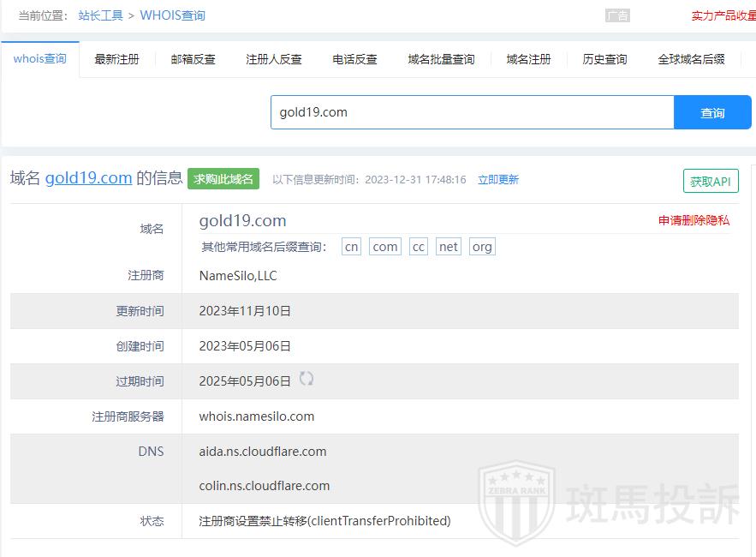Click the 立即更新 link

[498, 180]
